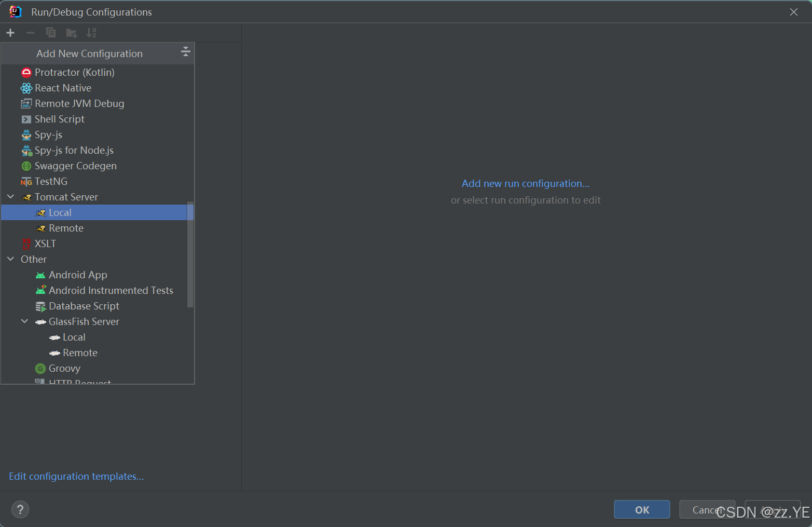Click the TestNG icon

point(26,182)
